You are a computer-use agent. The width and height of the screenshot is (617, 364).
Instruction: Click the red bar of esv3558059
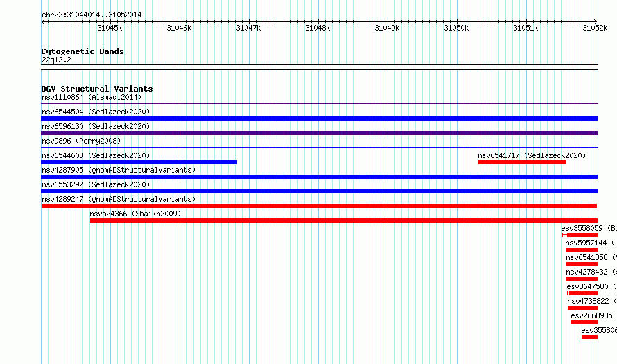tap(580, 235)
